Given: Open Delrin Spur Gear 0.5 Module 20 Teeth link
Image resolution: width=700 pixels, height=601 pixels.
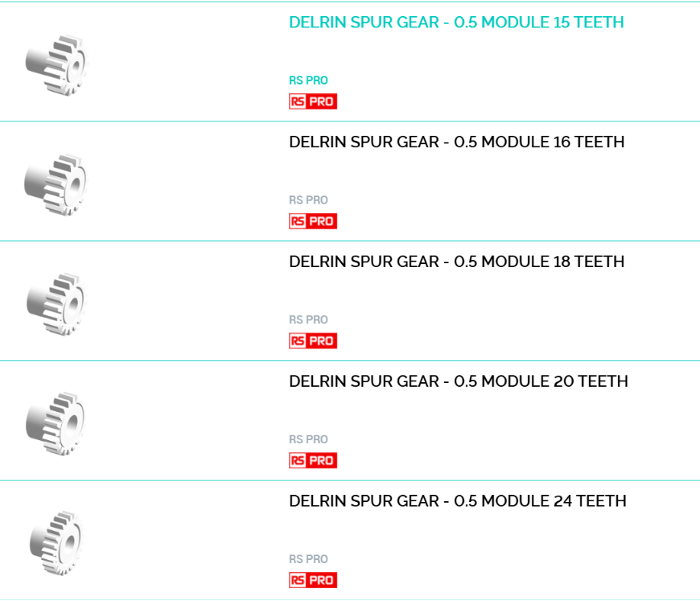Looking at the screenshot, I should click(459, 381).
